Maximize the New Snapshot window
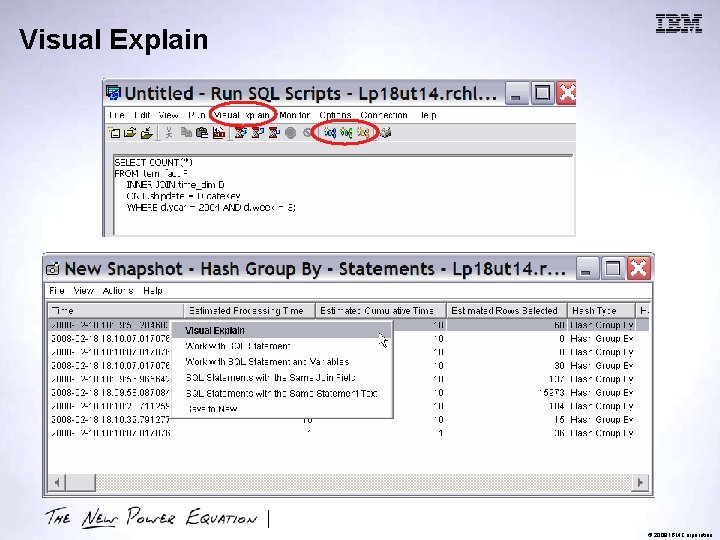The image size is (720, 540). 613,268
